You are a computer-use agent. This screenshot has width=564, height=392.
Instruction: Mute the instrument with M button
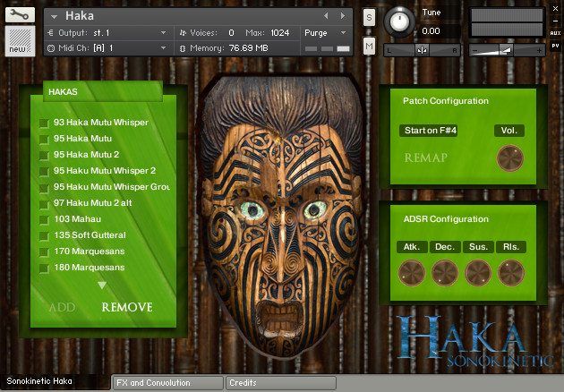pyautogui.click(x=370, y=45)
